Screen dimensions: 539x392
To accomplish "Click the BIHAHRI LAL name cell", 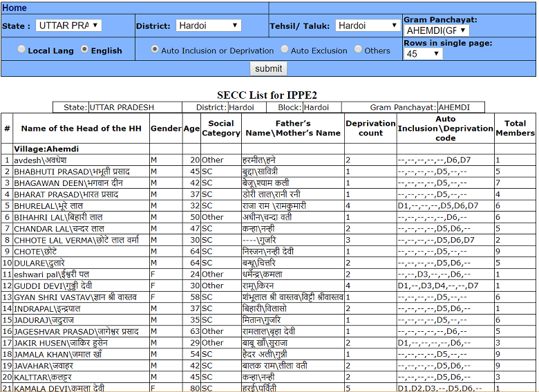I will click(x=81, y=217).
